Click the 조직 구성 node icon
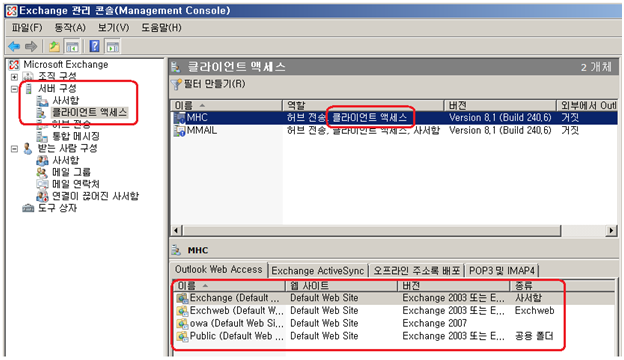The width and height of the screenshot is (624, 360). pos(28,76)
